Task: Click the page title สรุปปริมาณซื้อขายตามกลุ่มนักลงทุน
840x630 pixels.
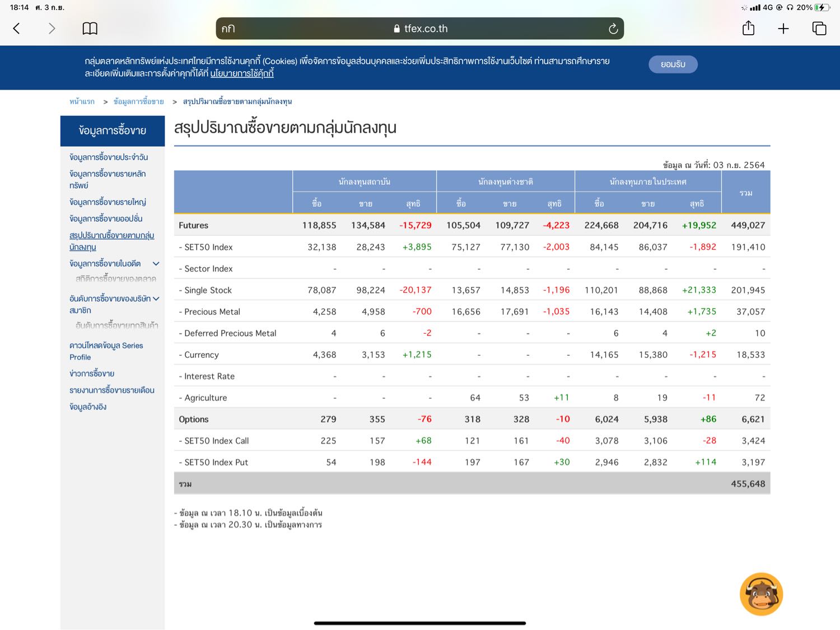Action: click(285, 128)
